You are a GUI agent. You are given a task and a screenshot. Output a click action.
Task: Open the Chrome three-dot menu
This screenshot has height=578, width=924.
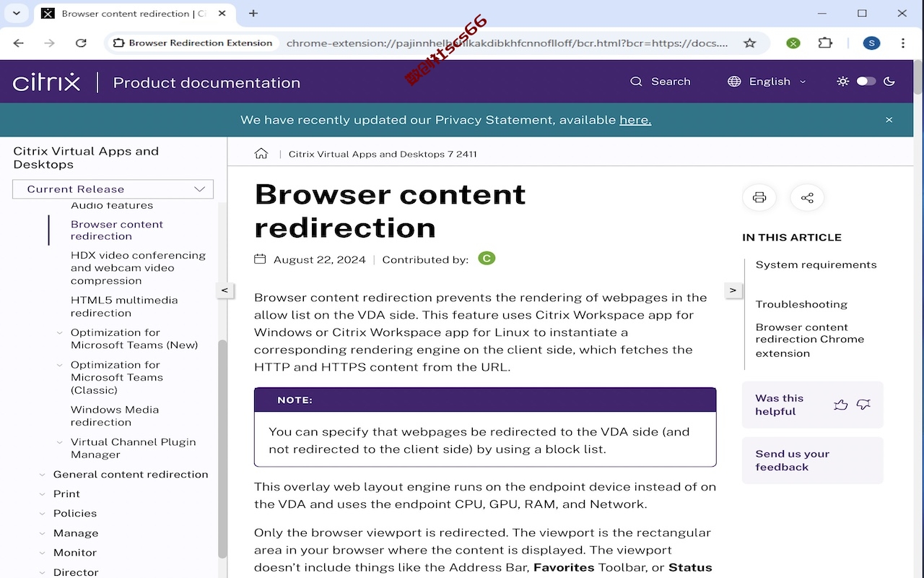pyautogui.click(x=903, y=43)
